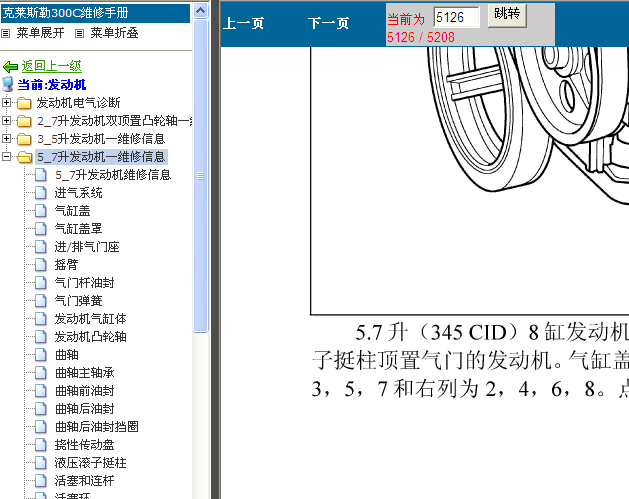The height and width of the screenshot is (499, 629).
Task: Open the 气门杆油封 document
Action: point(85,283)
